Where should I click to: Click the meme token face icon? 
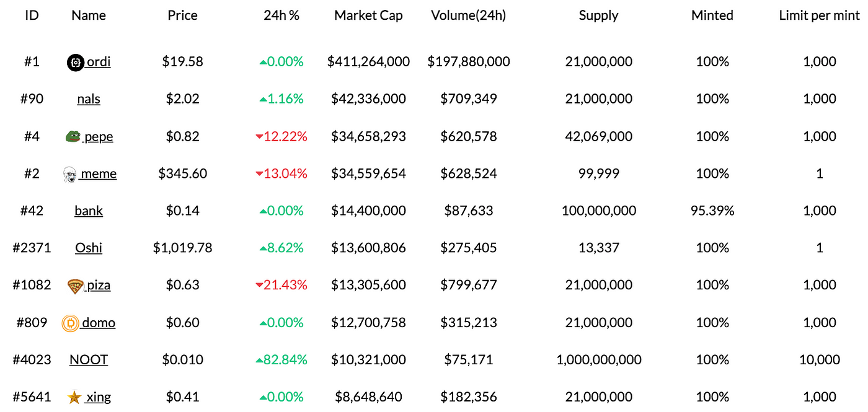[x=70, y=174]
